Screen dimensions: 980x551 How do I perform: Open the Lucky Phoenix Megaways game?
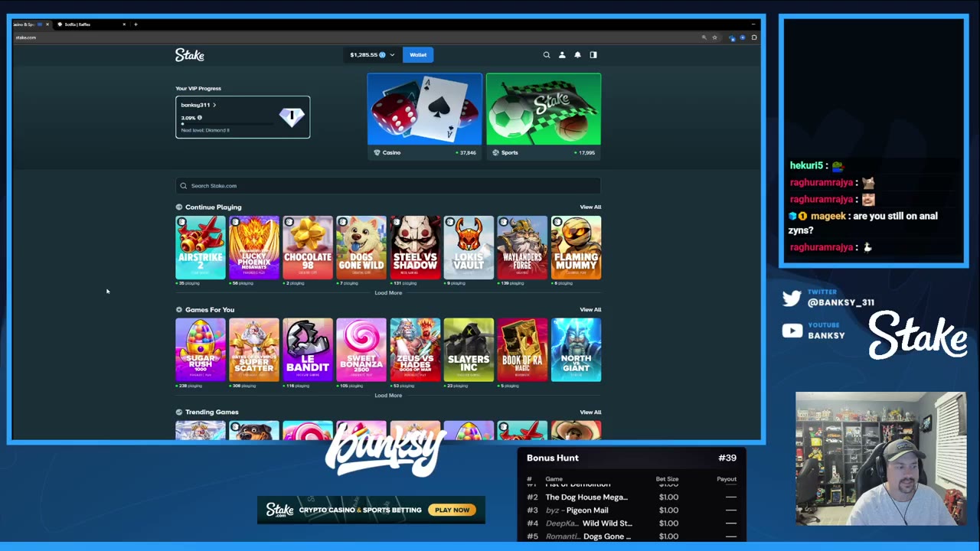point(254,248)
